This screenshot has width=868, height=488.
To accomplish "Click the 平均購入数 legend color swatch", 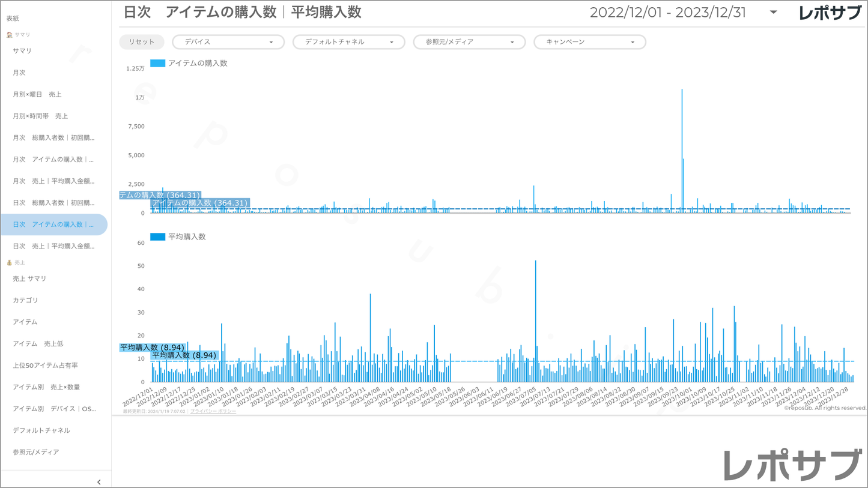I will tap(157, 237).
